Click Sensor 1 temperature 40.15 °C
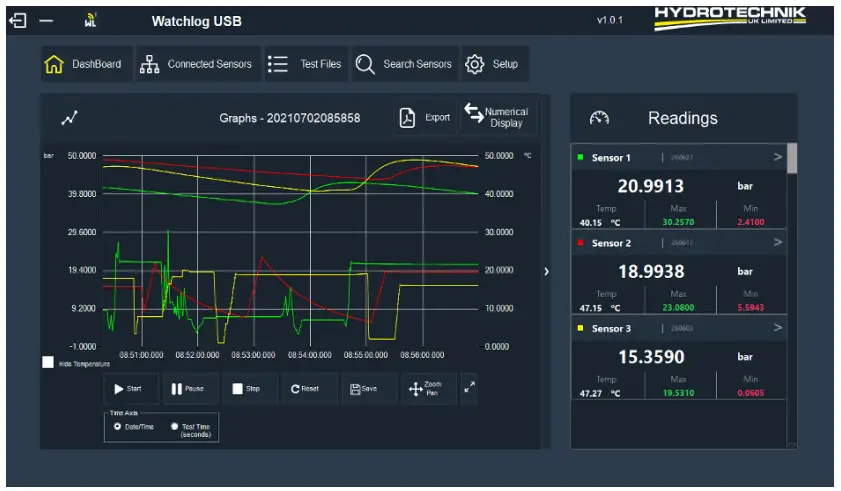Screen dimensions: 841x491 click(x=600, y=223)
